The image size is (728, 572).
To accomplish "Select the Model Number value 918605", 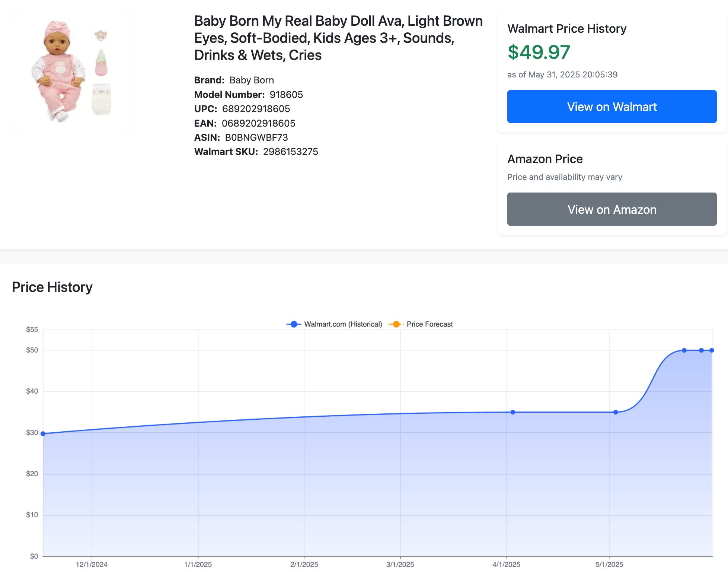I will point(286,95).
